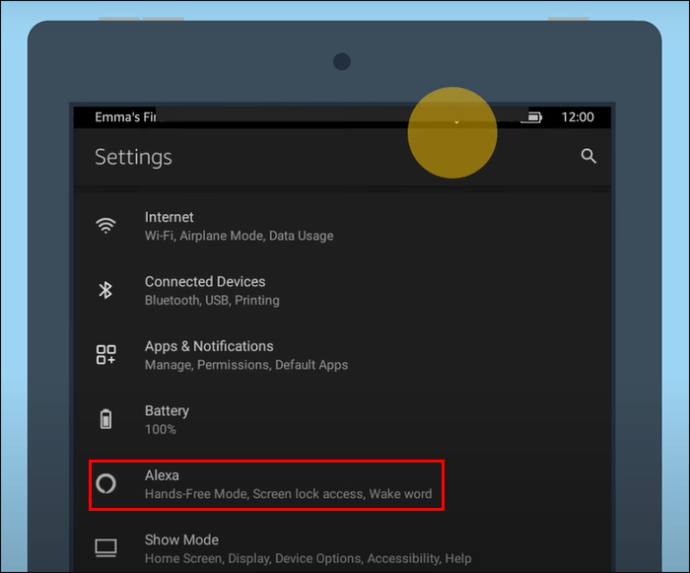Select the '100%' battery level text
The width and height of the screenshot is (690, 573).
(161, 430)
